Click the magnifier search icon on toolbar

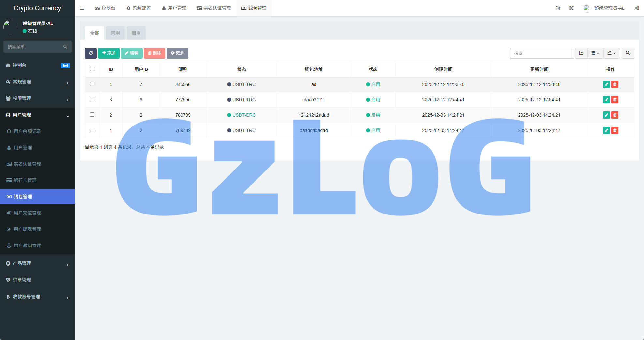pos(628,53)
